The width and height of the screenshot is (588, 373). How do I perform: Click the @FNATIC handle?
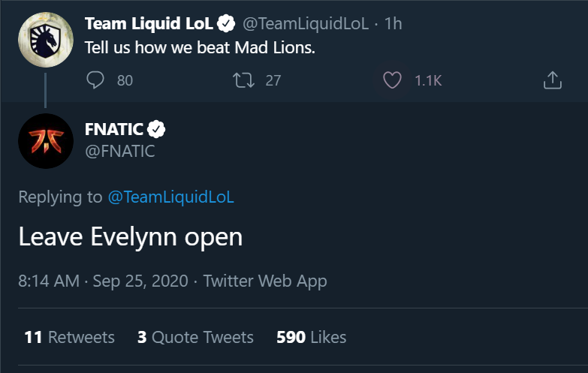point(120,152)
